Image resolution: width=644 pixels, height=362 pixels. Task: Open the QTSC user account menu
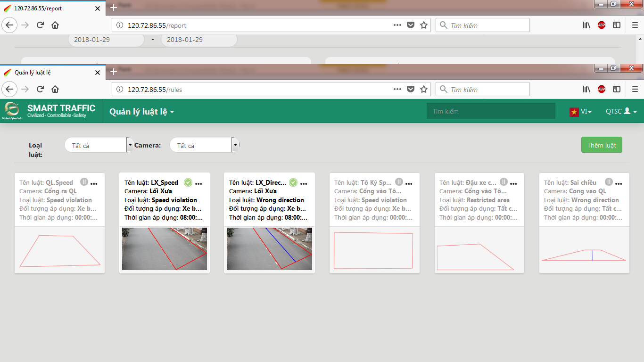[x=621, y=112]
